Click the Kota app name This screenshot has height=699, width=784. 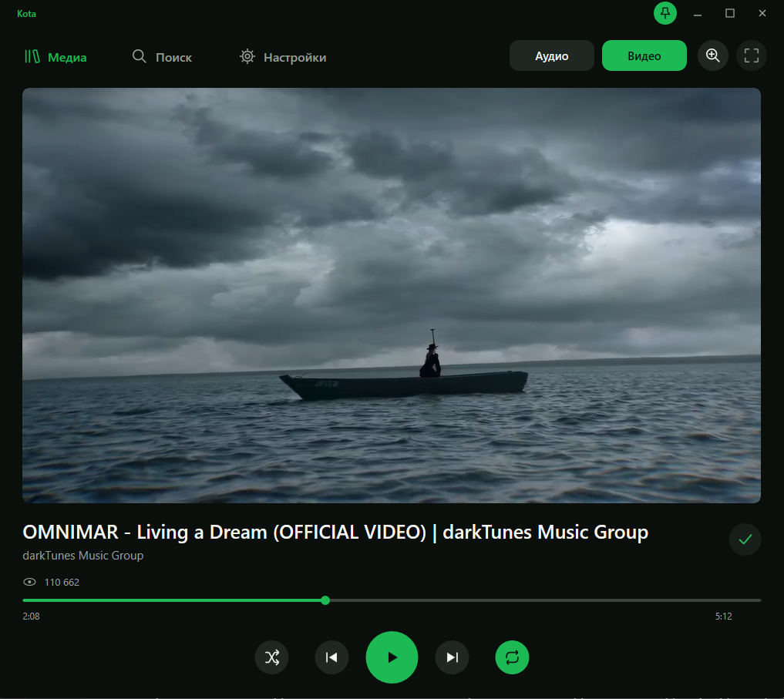pos(26,14)
